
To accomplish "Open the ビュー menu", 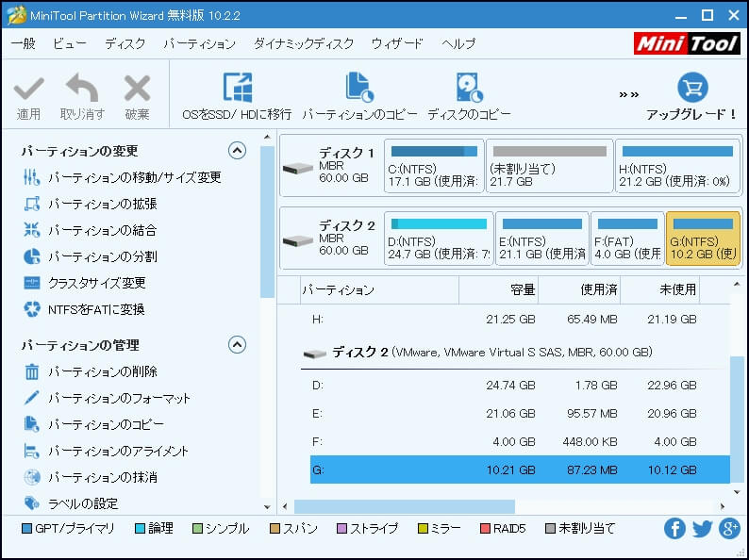I will click(x=70, y=43).
